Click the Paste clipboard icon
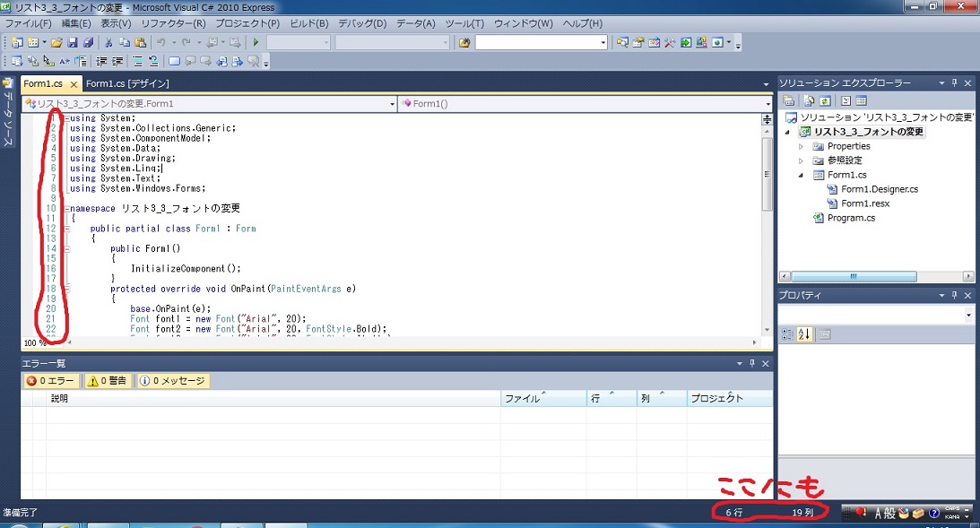Viewport: 980px width, 528px height. [140, 42]
